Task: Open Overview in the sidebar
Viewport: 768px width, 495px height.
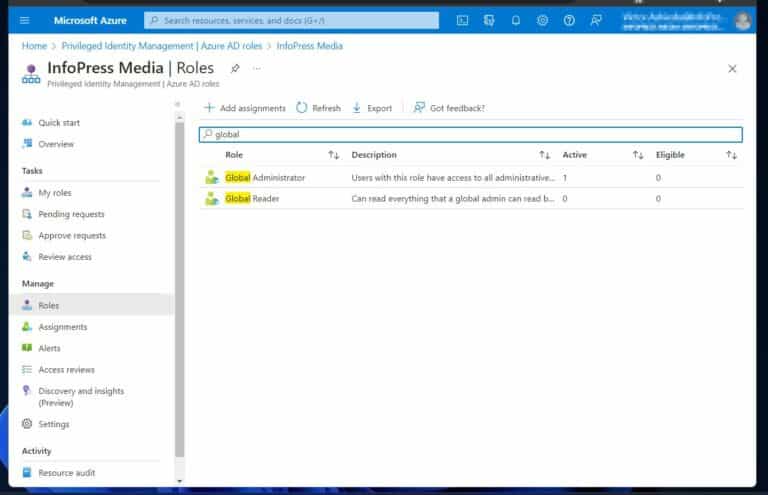Action: click(x=56, y=144)
